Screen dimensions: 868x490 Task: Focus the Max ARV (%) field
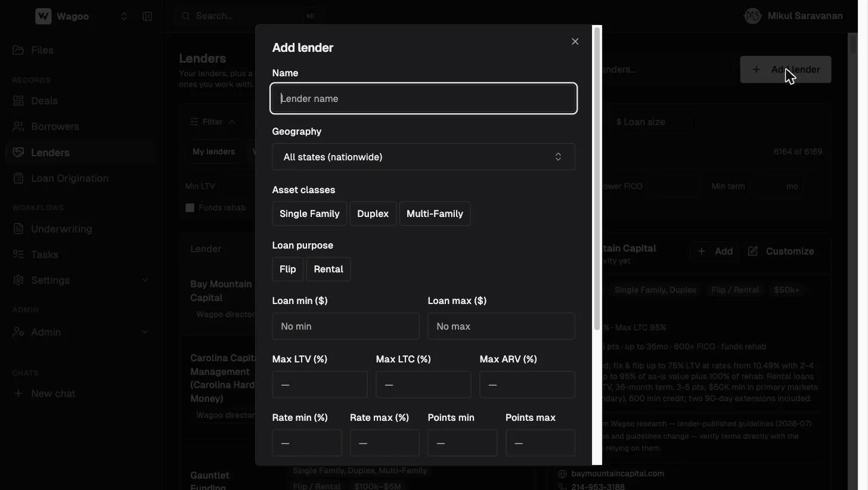click(x=527, y=384)
